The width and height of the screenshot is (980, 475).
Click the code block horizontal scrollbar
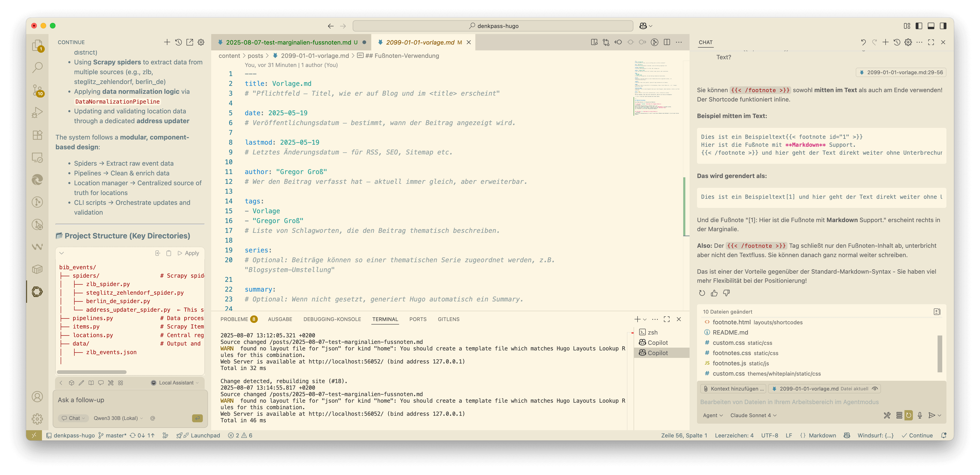pos(92,372)
